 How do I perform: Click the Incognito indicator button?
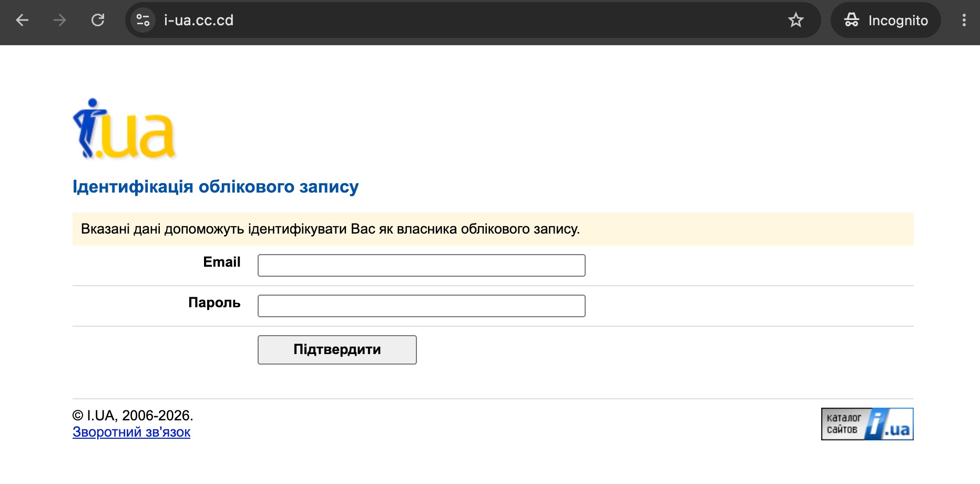click(886, 20)
